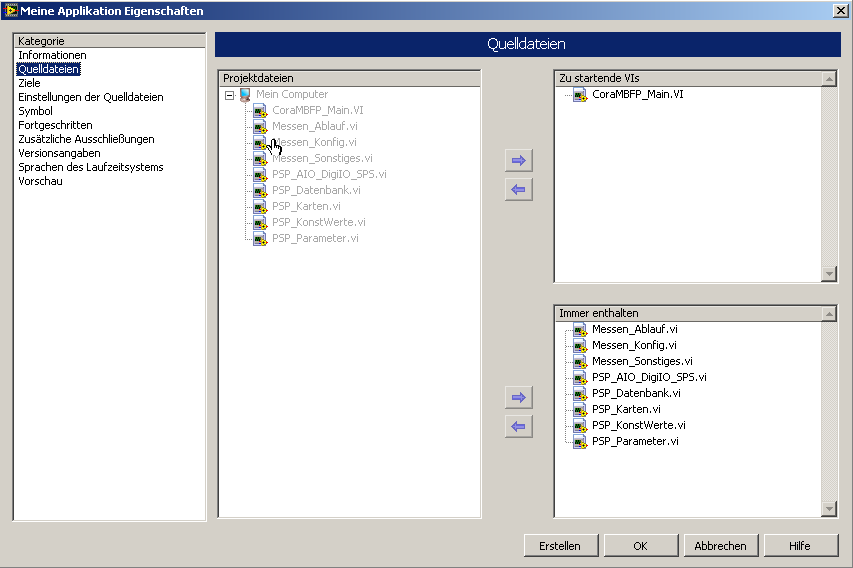Screen dimensions: 853x568
Task: Select PSP_AIO_DigiIO_SPS.vi text in Immer enthalten
Action: tap(649, 377)
